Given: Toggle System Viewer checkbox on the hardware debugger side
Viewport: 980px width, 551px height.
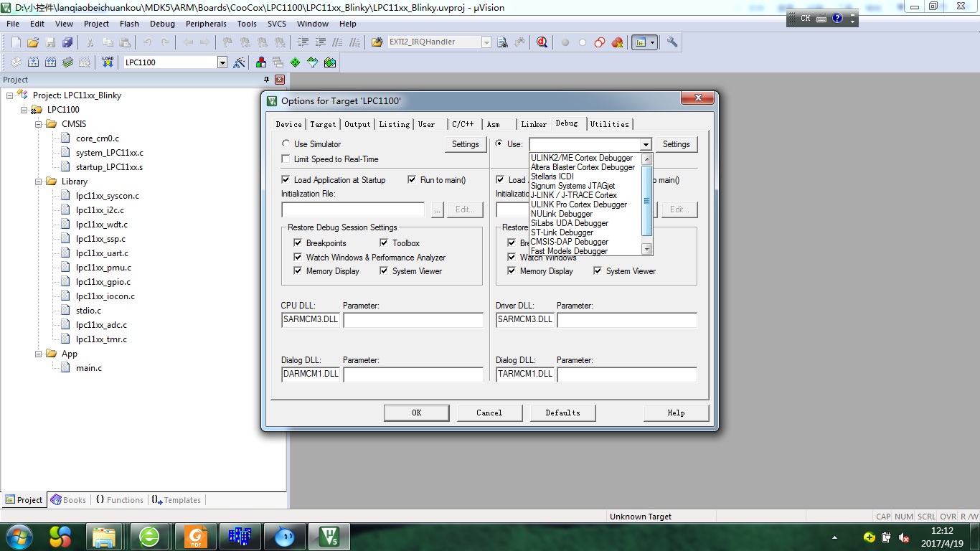Looking at the screenshot, I should coord(598,271).
